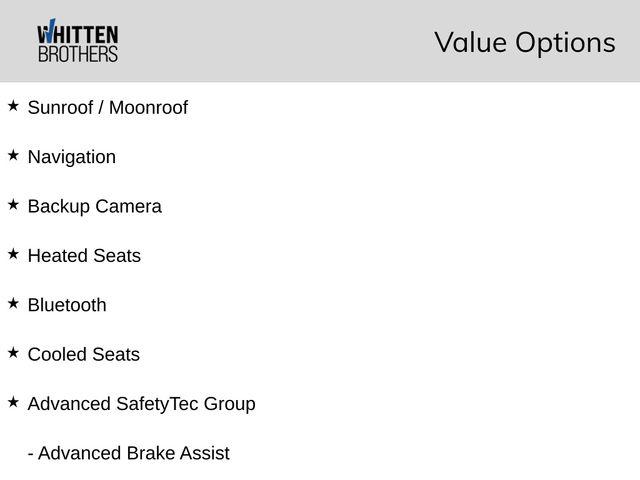This screenshot has height=480, width=640.
Task: Select the star icon beside Backup Camera
Action: (x=13, y=204)
